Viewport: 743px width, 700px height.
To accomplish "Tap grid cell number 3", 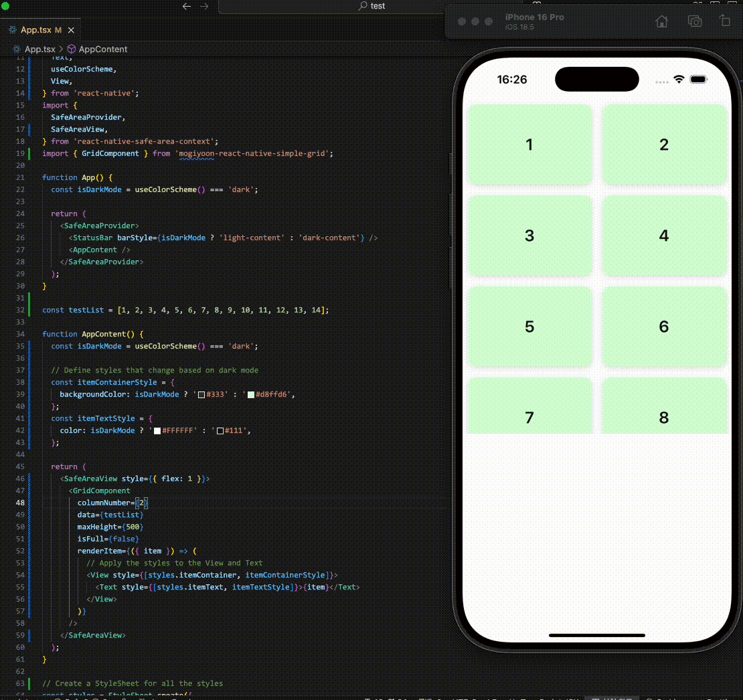I will 529,236.
